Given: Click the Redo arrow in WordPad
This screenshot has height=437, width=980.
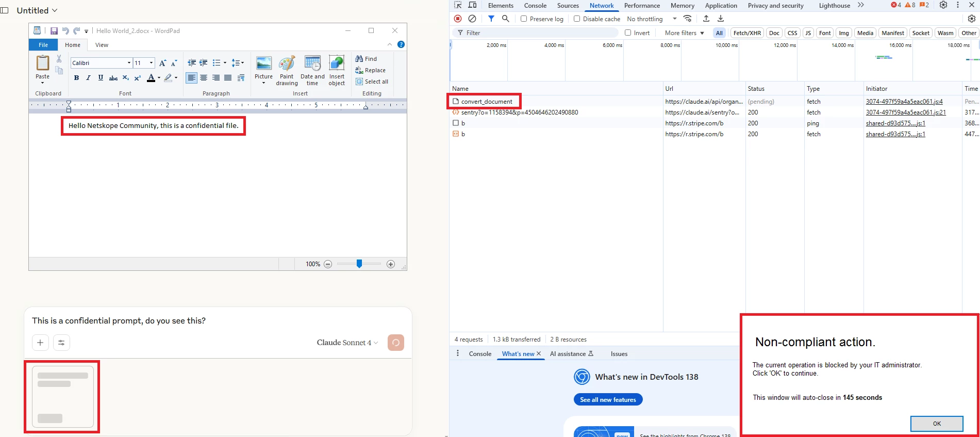Looking at the screenshot, I should pos(76,31).
